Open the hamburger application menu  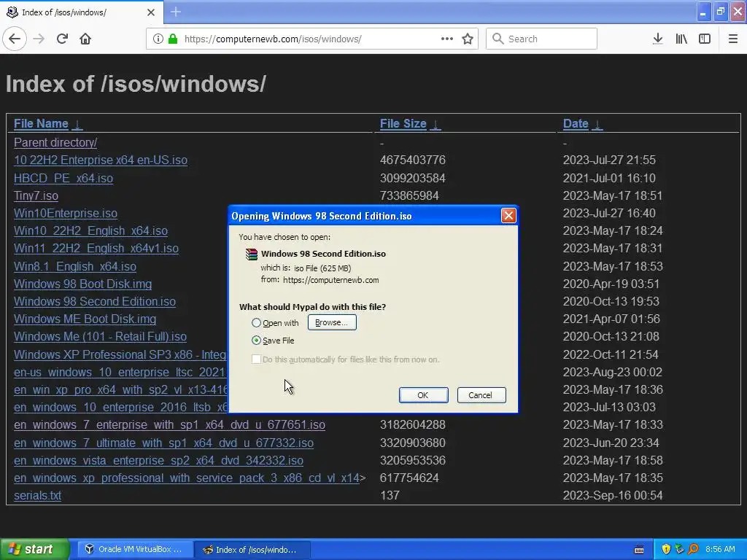coord(732,39)
